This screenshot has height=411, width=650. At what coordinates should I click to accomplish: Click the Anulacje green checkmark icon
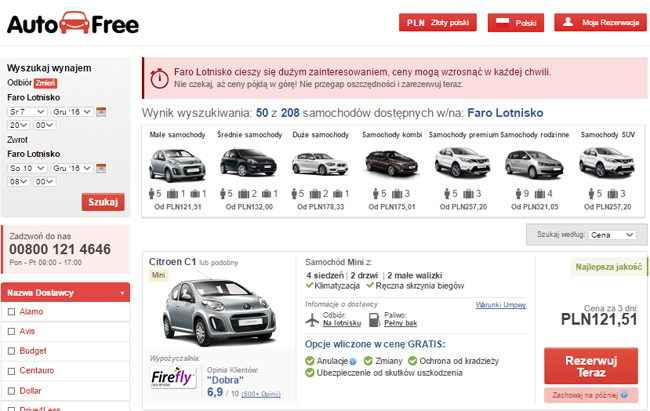click(x=310, y=361)
